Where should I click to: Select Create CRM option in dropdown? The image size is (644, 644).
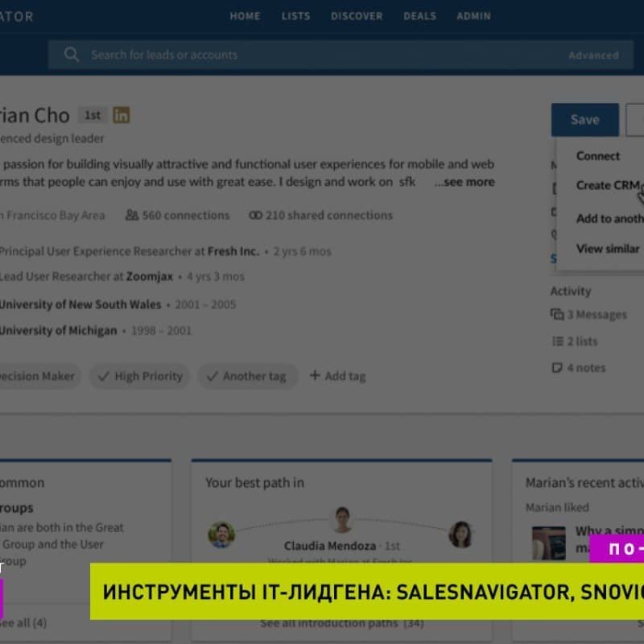point(609,185)
